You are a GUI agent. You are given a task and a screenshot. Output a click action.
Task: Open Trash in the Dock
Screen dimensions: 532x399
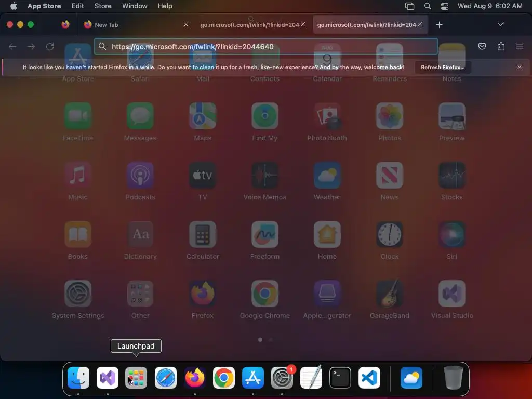point(453,378)
